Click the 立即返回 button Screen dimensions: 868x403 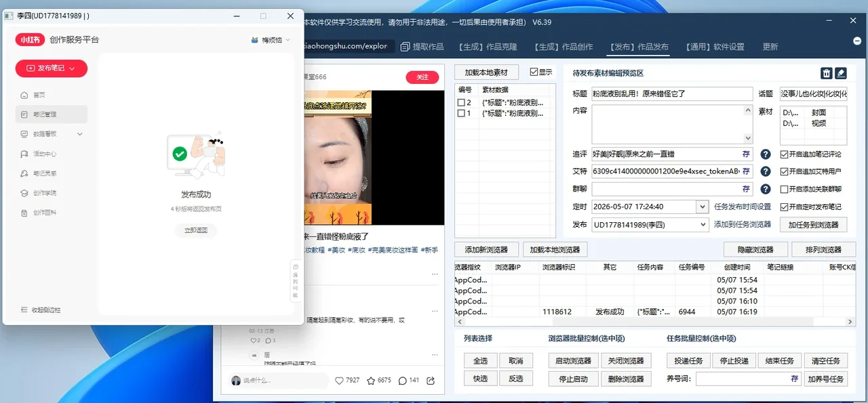pos(195,230)
